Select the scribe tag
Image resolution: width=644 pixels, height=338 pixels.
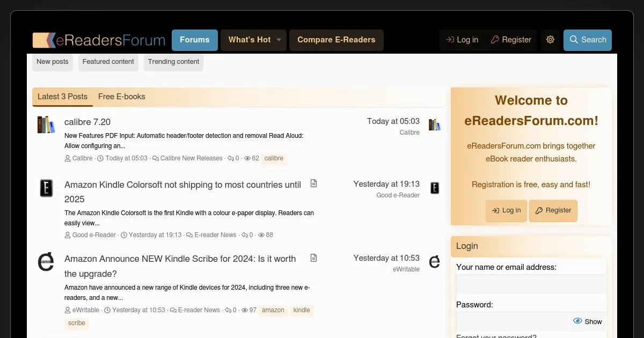tap(77, 323)
